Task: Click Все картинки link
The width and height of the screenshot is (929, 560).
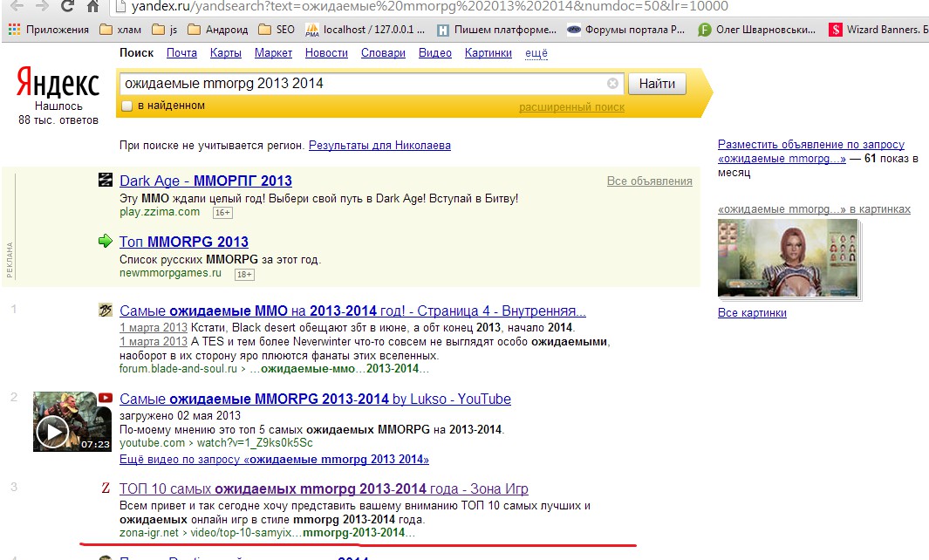Action: pos(752,313)
